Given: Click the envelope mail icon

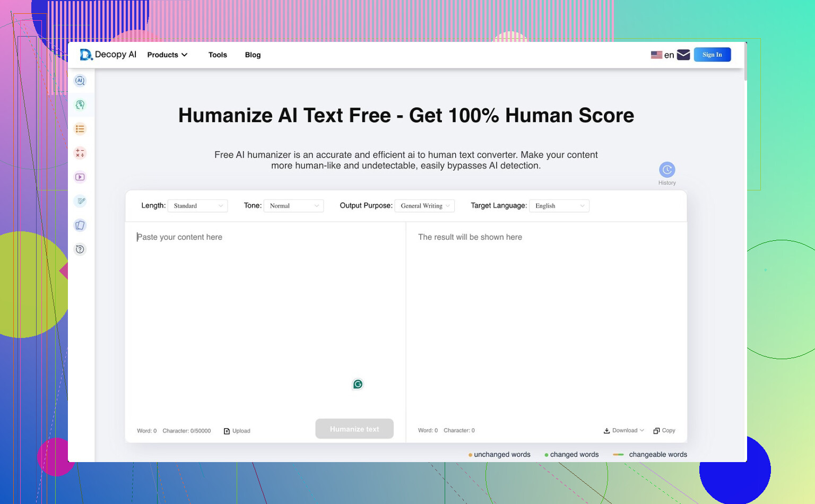Looking at the screenshot, I should coord(683,55).
